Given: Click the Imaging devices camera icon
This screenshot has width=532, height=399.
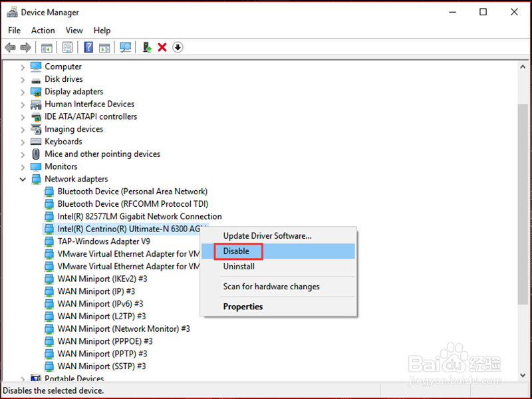Looking at the screenshot, I should coord(36,129).
